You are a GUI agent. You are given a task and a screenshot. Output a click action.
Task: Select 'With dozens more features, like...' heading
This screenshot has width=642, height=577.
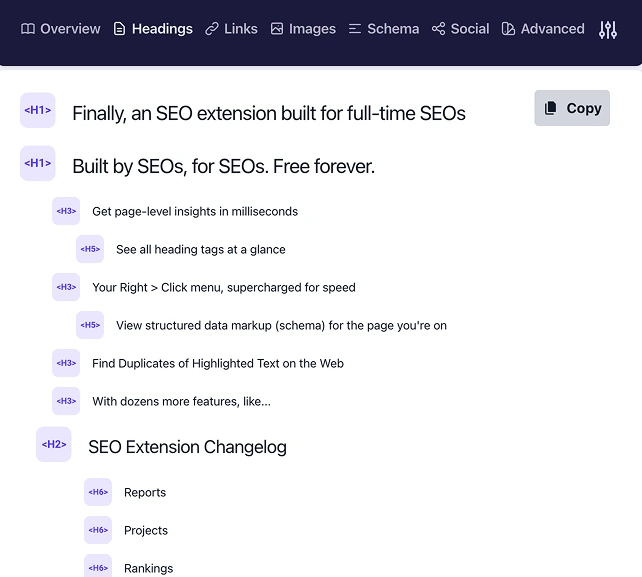[x=181, y=401]
